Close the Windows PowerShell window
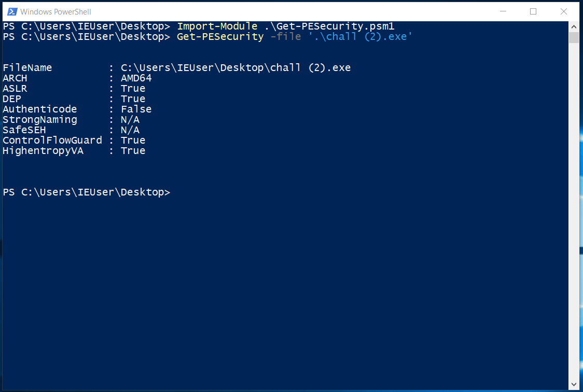 pos(563,11)
